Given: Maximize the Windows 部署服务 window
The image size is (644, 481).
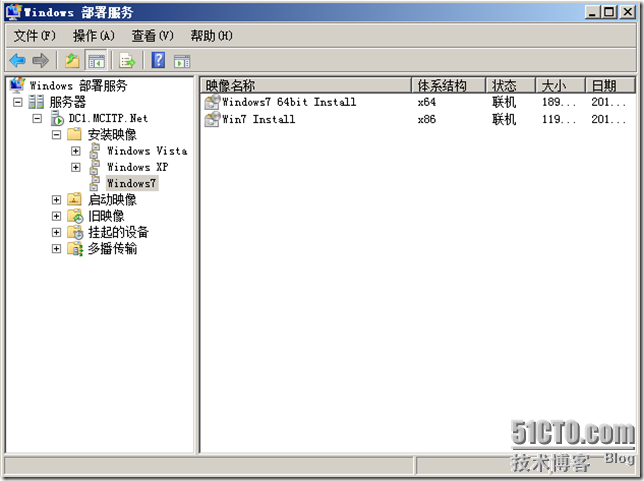Looking at the screenshot, I should tap(609, 12).
